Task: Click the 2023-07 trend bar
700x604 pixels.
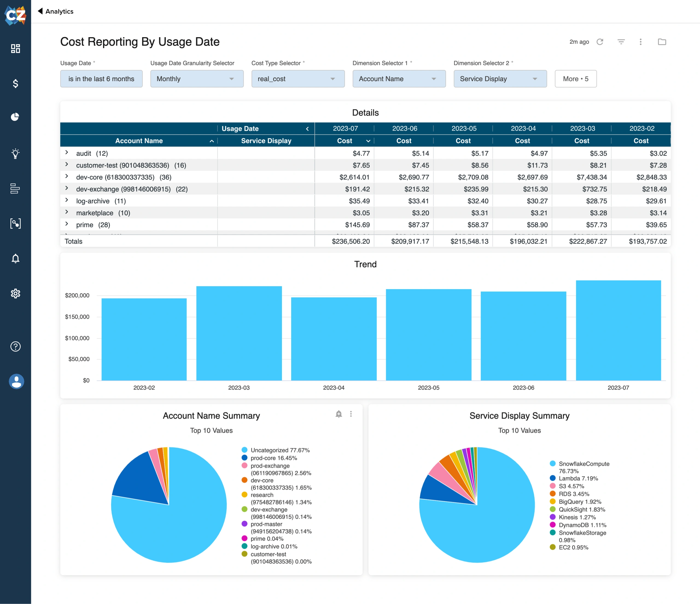Action: [618, 330]
